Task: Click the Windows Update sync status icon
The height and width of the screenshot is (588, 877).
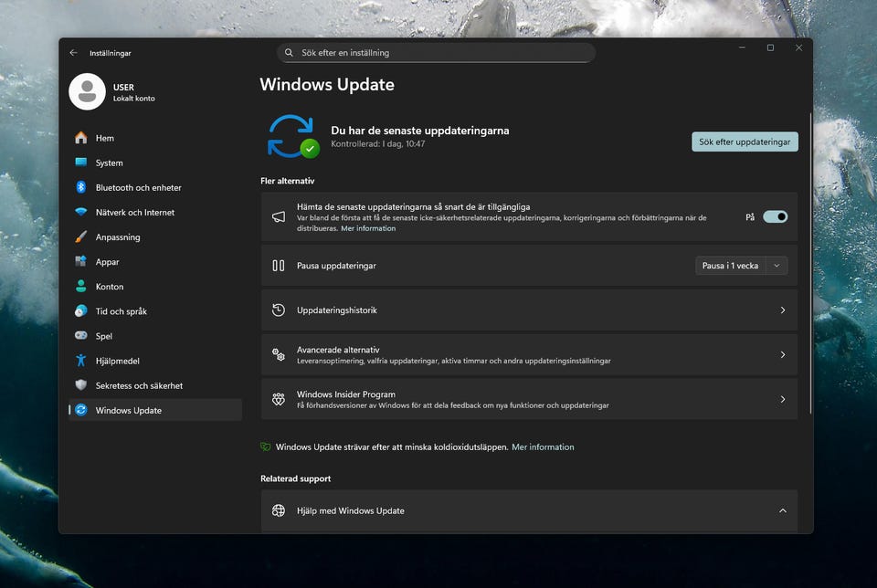Action: pyautogui.click(x=291, y=137)
